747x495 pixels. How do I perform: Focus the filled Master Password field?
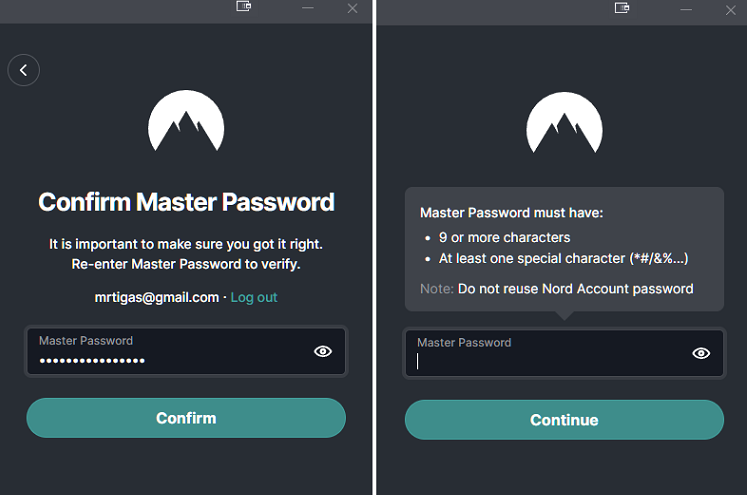tap(186, 351)
